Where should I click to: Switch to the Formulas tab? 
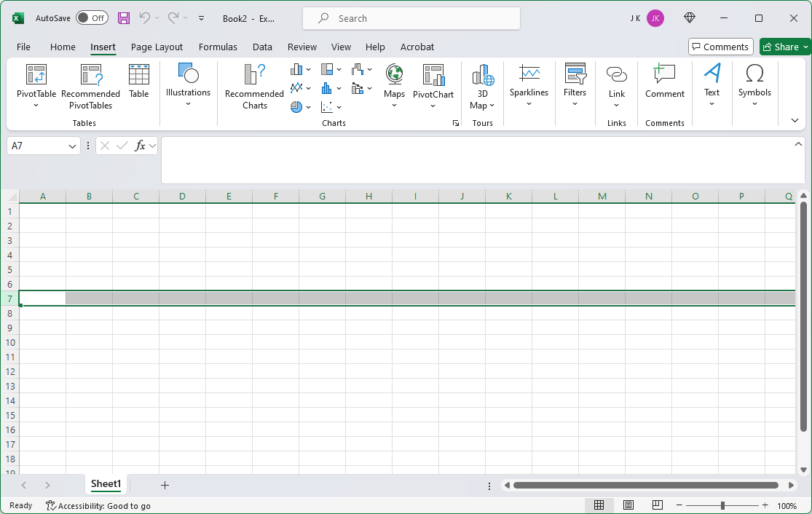[x=218, y=47]
